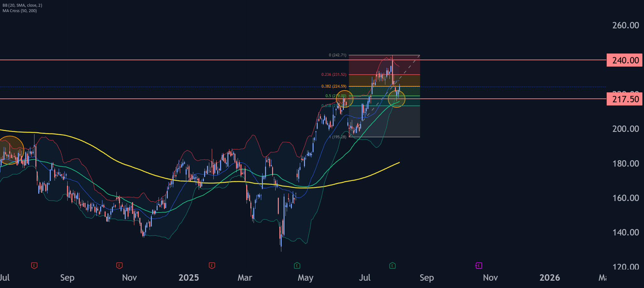Click the Fib 0.236 (231.52) level label
The width and height of the screenshot is (644, 288).
(x=334, y=75)
